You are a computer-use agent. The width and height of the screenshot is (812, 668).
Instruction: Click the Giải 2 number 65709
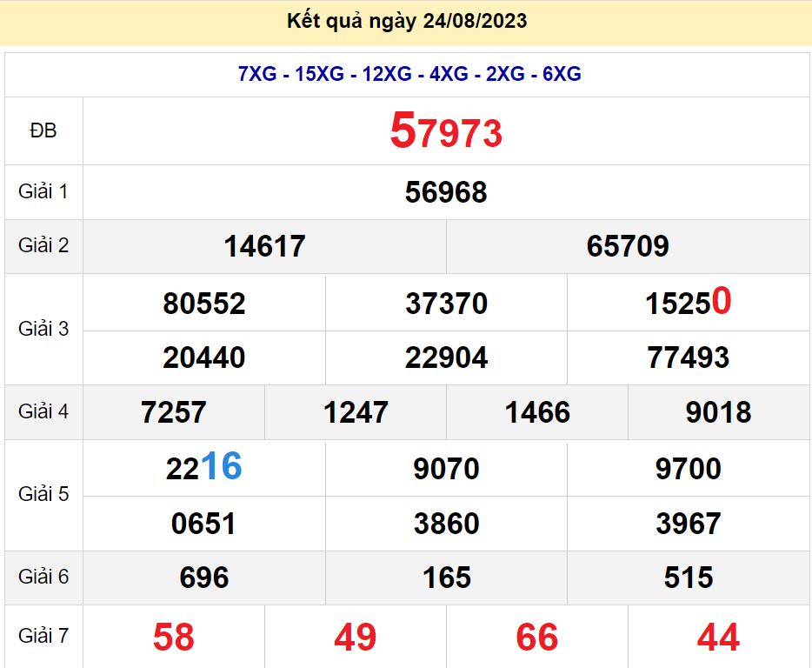point(629,246)
